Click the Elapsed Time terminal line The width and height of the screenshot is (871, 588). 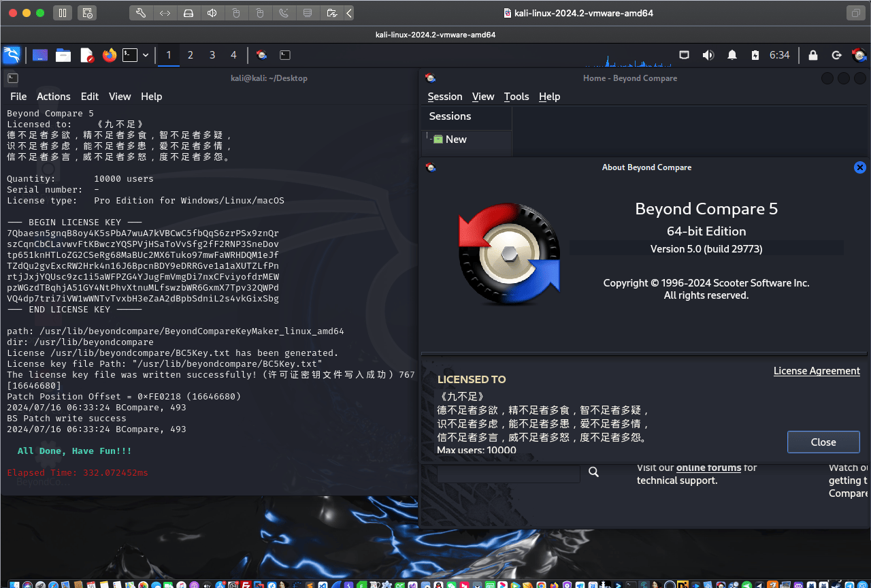click(x=78, y=473)
